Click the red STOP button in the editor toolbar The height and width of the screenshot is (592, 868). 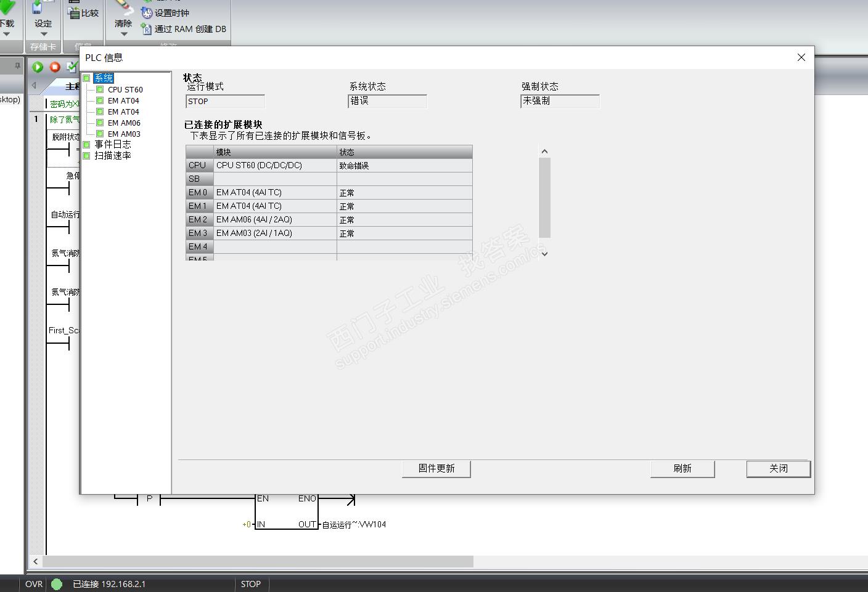[x=55, y=67]
